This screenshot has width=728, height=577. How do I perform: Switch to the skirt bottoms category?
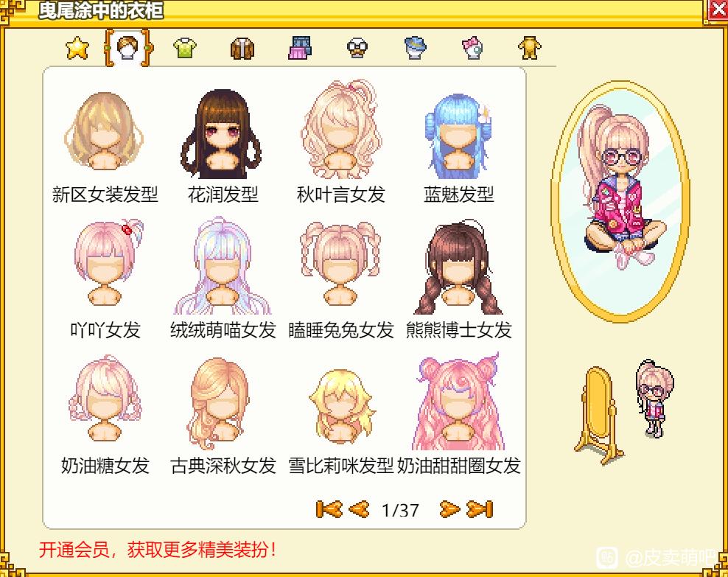click(x=299, y=48)
